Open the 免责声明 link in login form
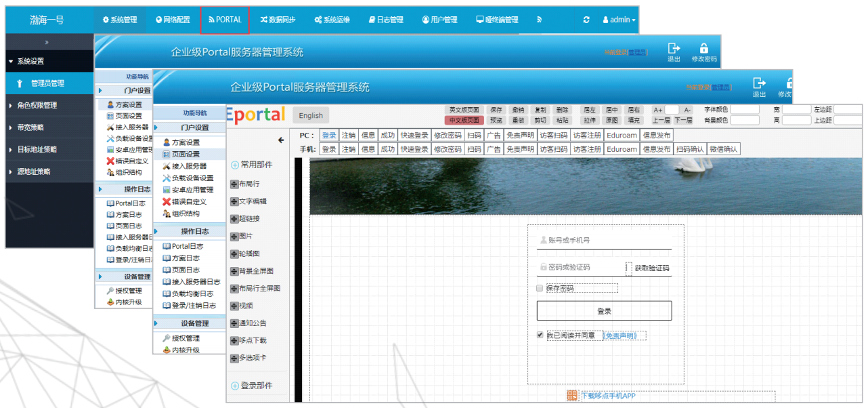 (624, 335)
